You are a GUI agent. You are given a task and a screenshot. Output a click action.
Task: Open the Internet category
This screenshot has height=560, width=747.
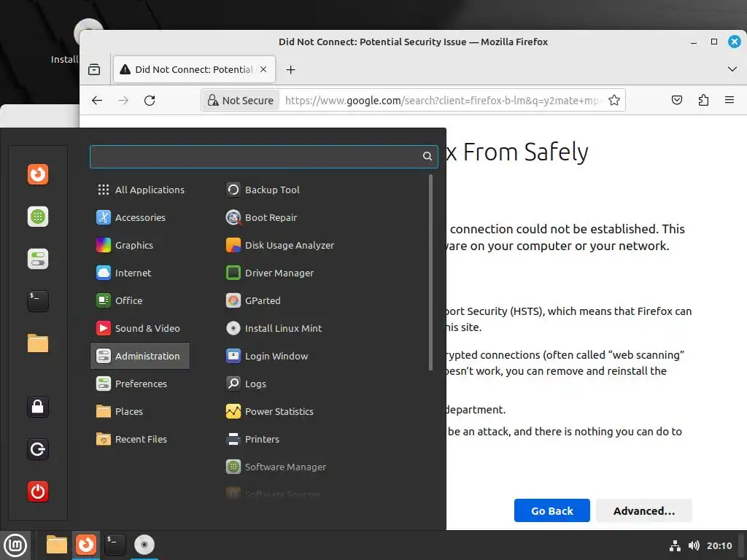140,273
